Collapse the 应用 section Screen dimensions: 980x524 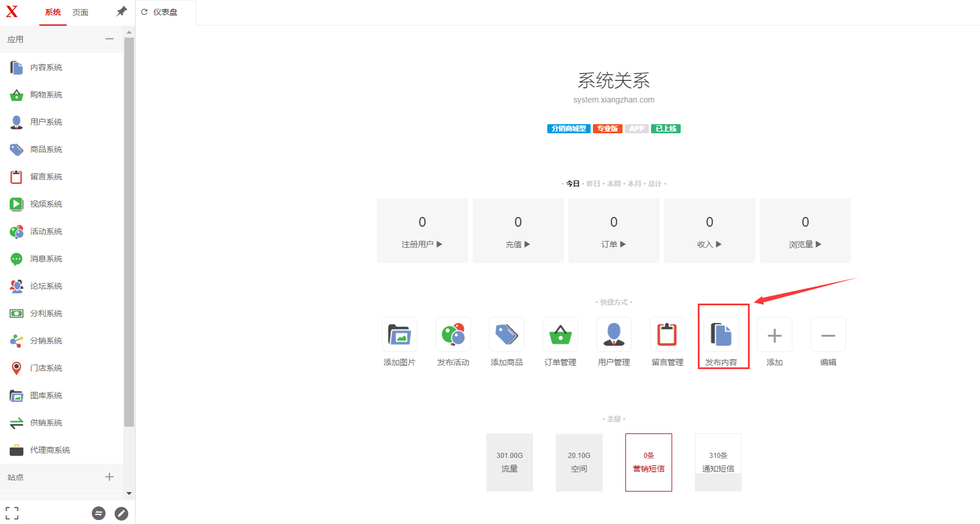[109, 39]
